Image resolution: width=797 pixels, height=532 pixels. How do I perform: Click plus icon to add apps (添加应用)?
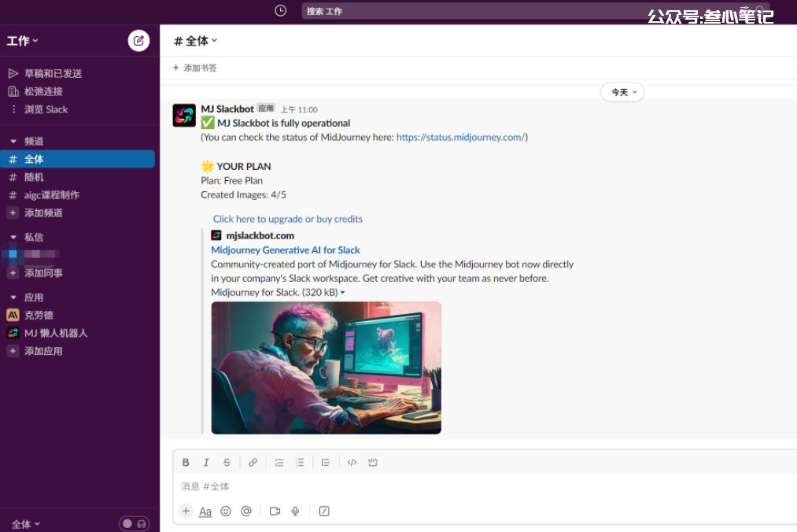coord(13,351)
